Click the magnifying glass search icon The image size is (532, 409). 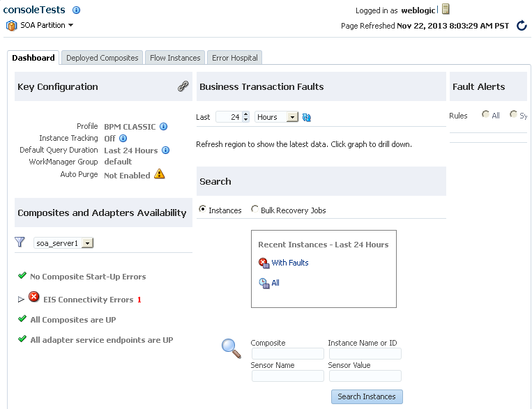[x=231, y=348]
